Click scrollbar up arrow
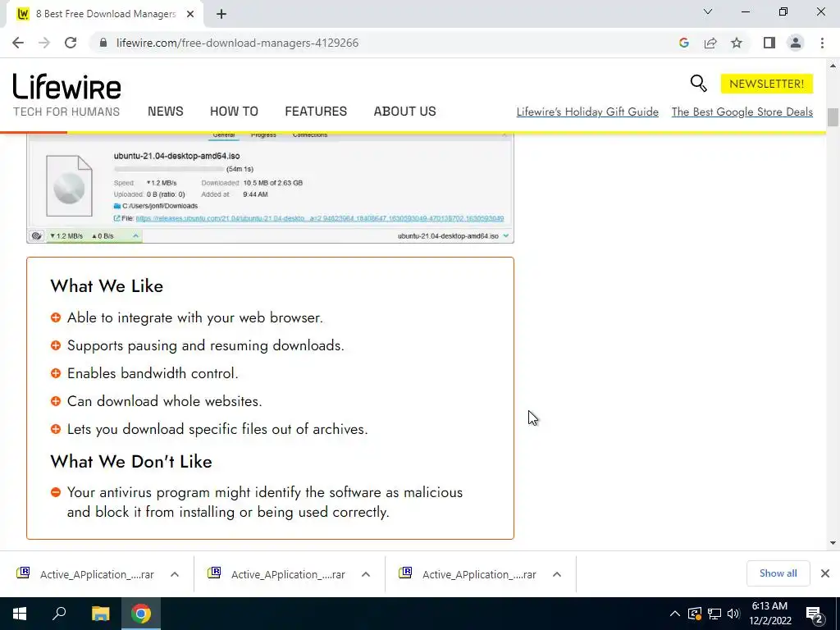Viewport: 840px width, 630px height. [833, 66]
